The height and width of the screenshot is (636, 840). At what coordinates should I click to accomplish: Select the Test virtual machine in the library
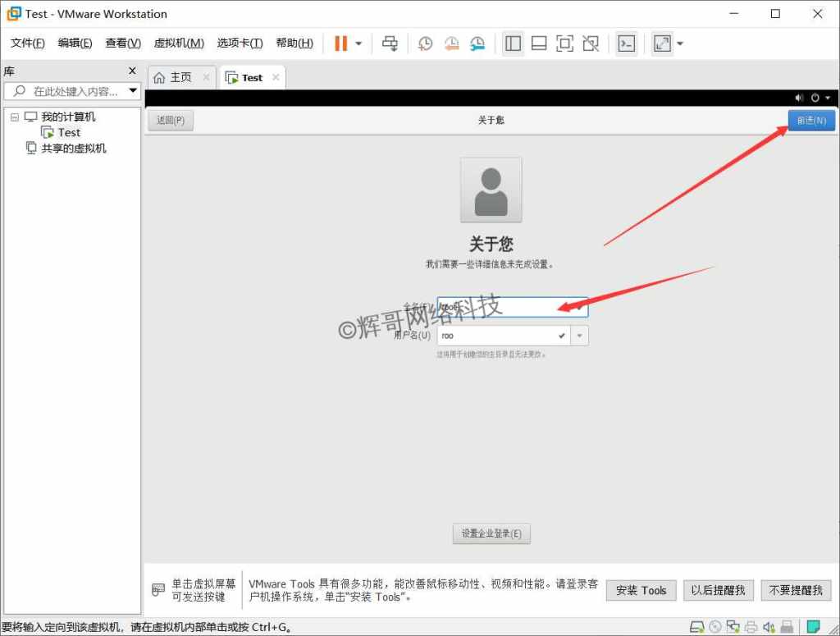[x=69, y=132]
